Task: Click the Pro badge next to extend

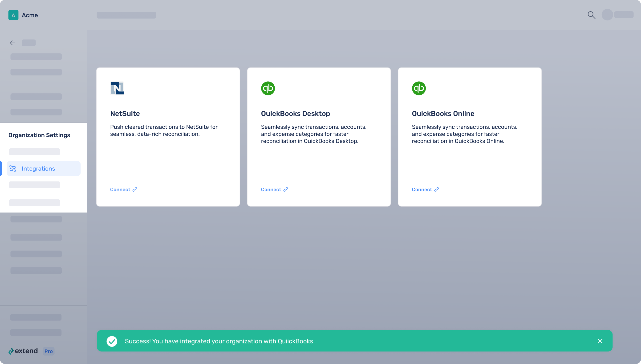Action: 49,351
